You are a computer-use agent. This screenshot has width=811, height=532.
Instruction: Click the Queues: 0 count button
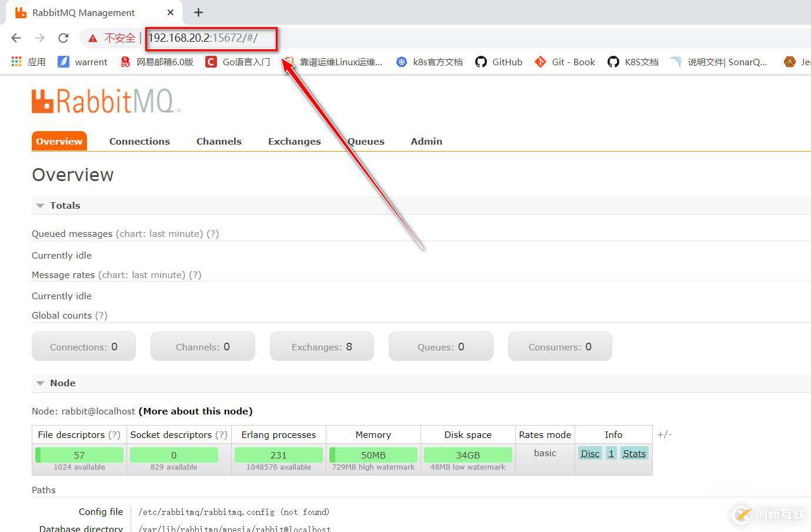tap(441, 347)
